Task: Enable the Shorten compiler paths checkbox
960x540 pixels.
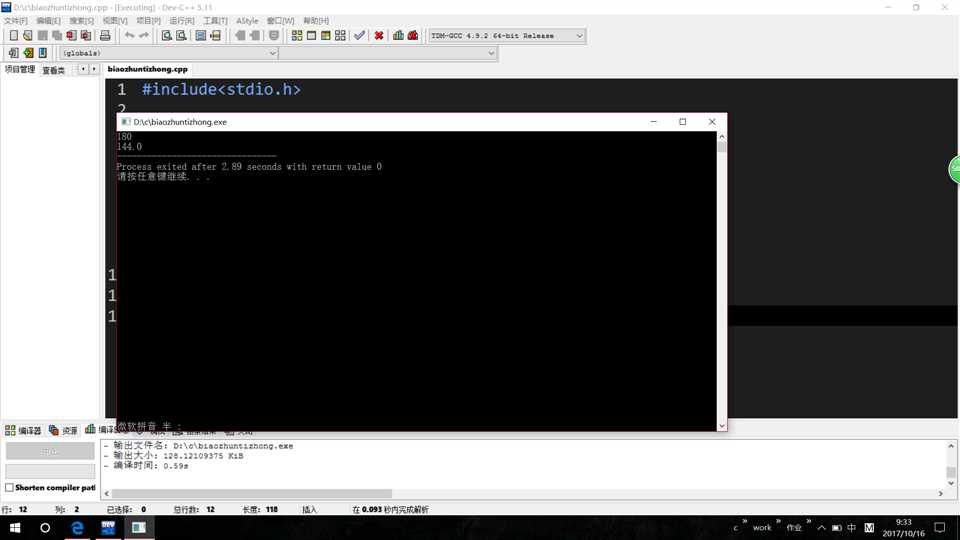Action: pyautogui.click(x=9, y=488)
